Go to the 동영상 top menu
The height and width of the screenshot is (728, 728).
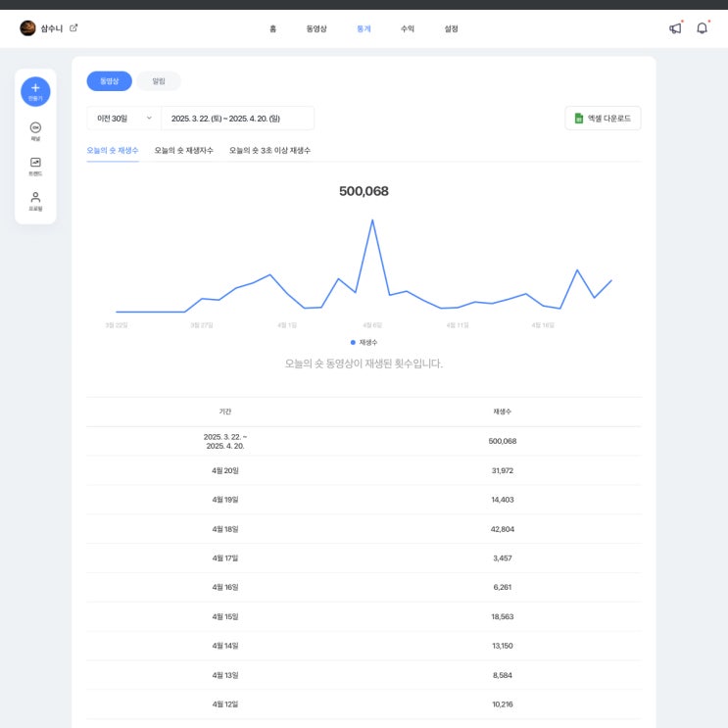[316, 28]
